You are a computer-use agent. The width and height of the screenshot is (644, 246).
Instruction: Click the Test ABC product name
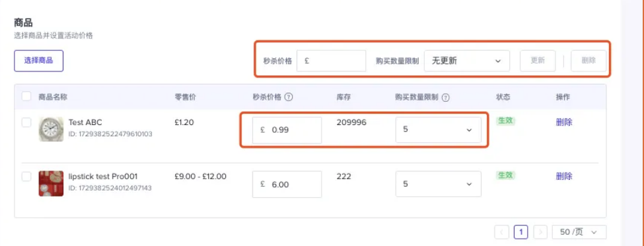[85, 122]
